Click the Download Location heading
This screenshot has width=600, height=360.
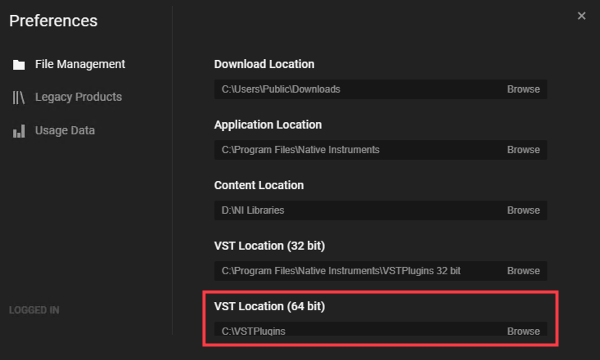pyautogui.click(x=264, y=64)
